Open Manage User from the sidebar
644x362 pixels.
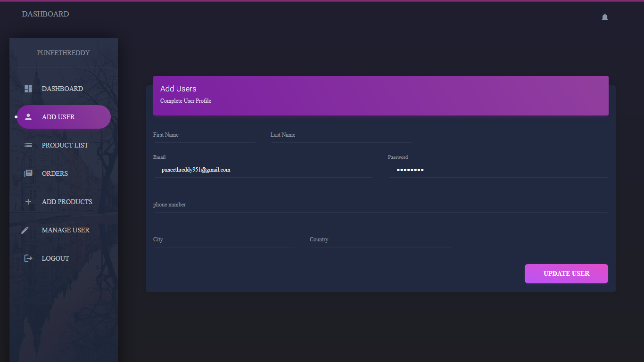(64, 230)
